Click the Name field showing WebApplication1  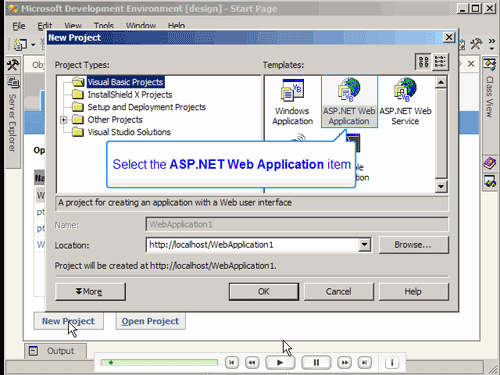pyautogui.click(x=297, y=224)
